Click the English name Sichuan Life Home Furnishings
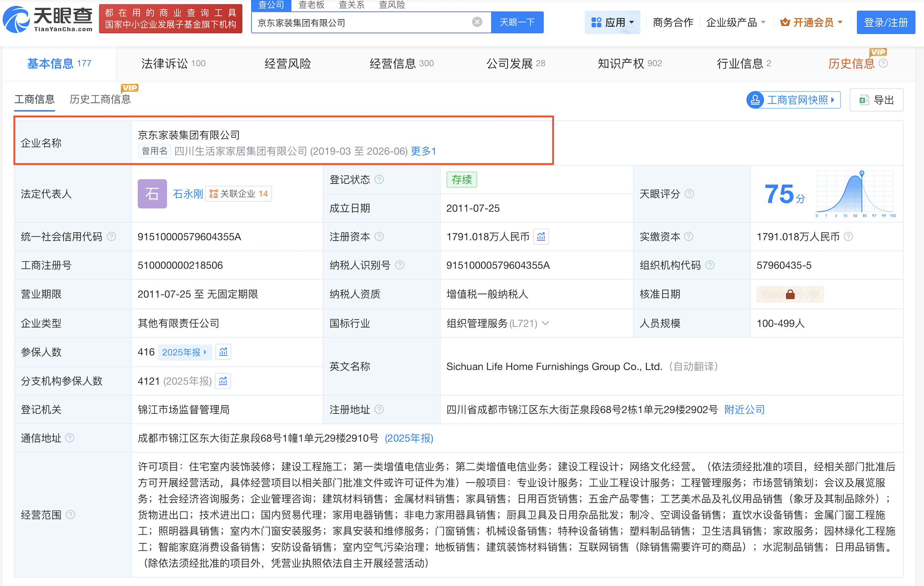Viewport: 924px width, 586px height. pos(554,367)
